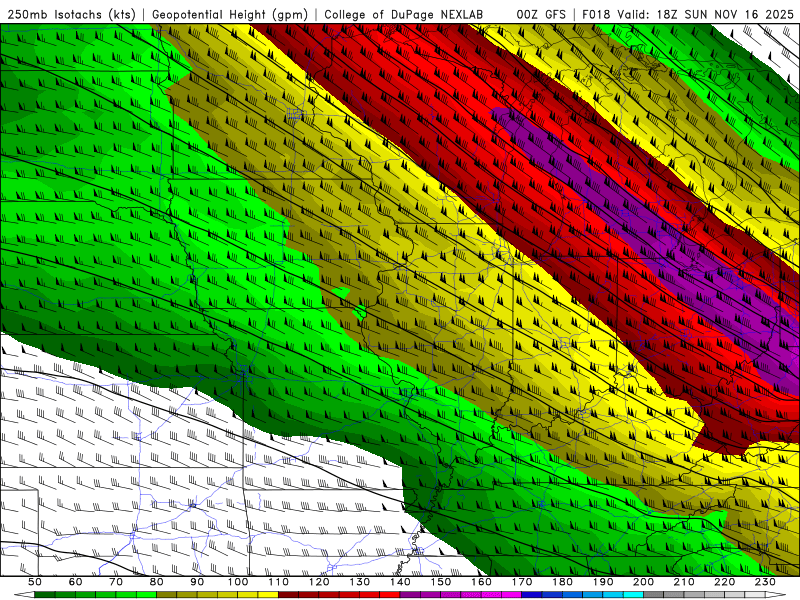Viewport: 800px width, 600px height.
Task: Select the bright yellow swatch ending at 110
Action: click(268, 594)
